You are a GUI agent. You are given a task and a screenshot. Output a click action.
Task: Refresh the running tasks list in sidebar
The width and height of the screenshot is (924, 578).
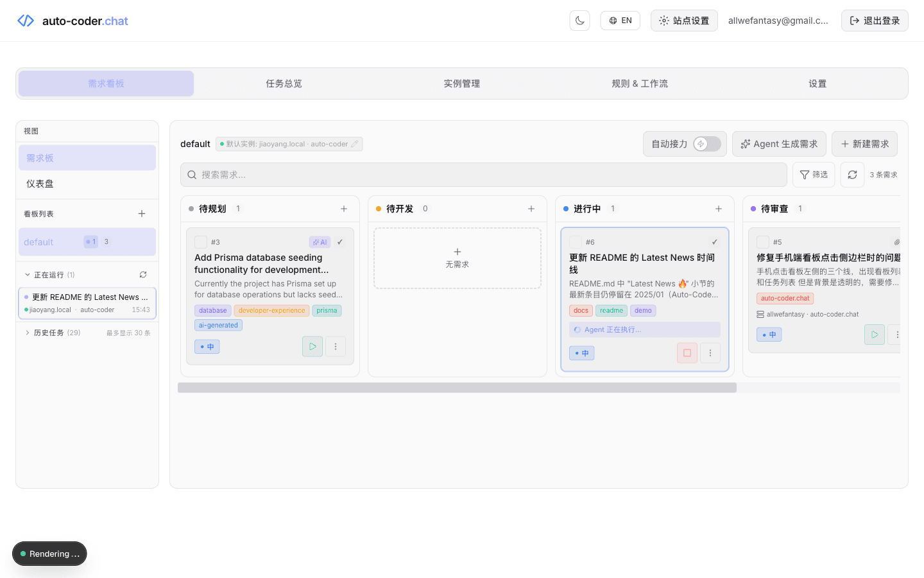pyautogui.click(x=142, y=274)
